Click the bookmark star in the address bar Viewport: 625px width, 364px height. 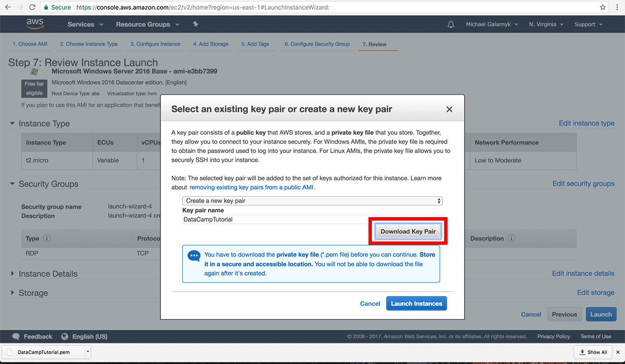[x=603, y=8]
